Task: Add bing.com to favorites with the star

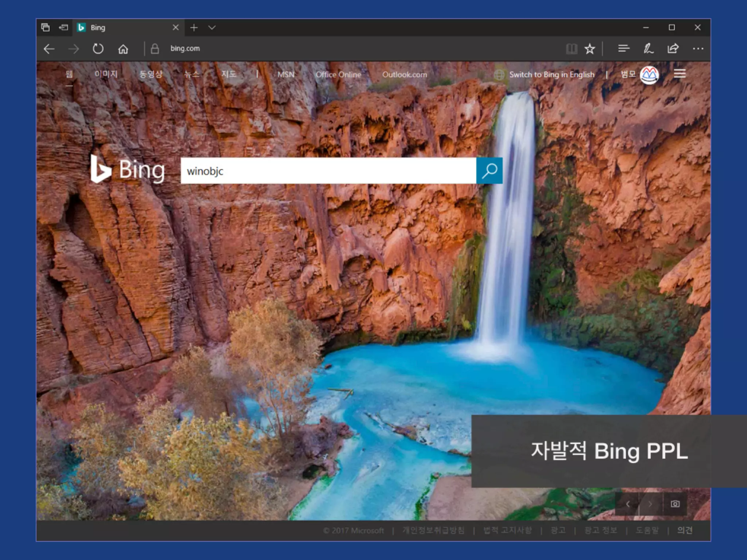Action: [589, 48]
